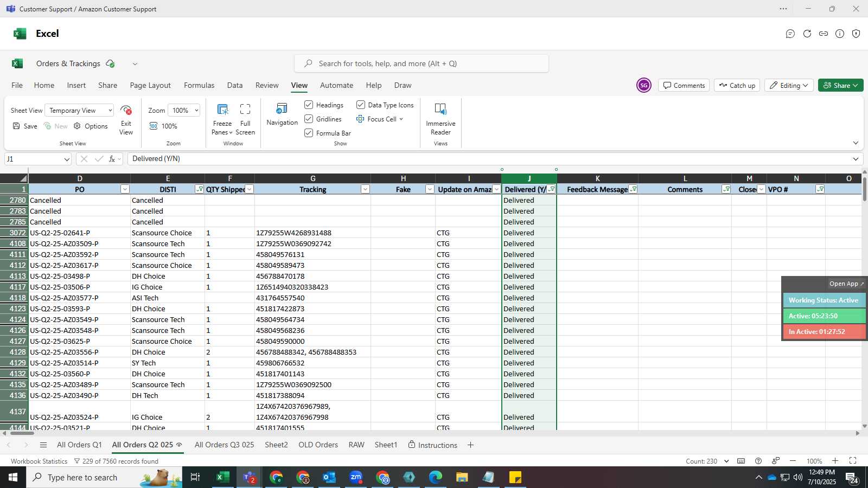Screen dimensions: 868x488
Task: Open Outlook from taskbar
Action: (329, 477)
